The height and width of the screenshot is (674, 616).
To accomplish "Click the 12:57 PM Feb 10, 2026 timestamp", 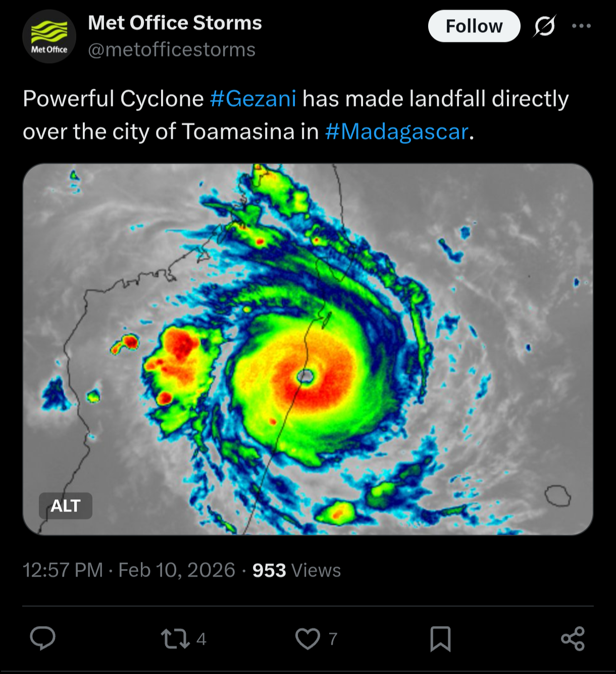I will coord(129,571).
